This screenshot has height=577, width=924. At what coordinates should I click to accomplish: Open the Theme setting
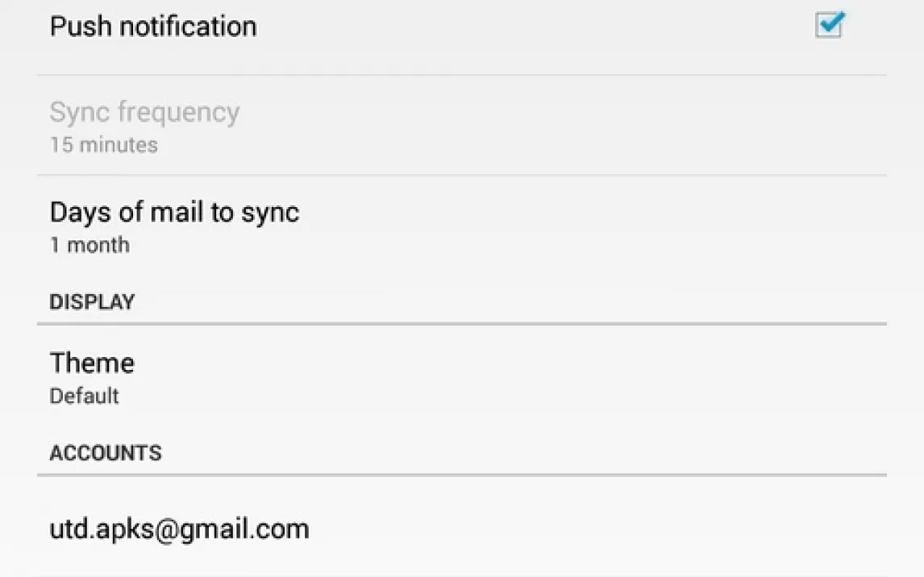tap(462, 377)
